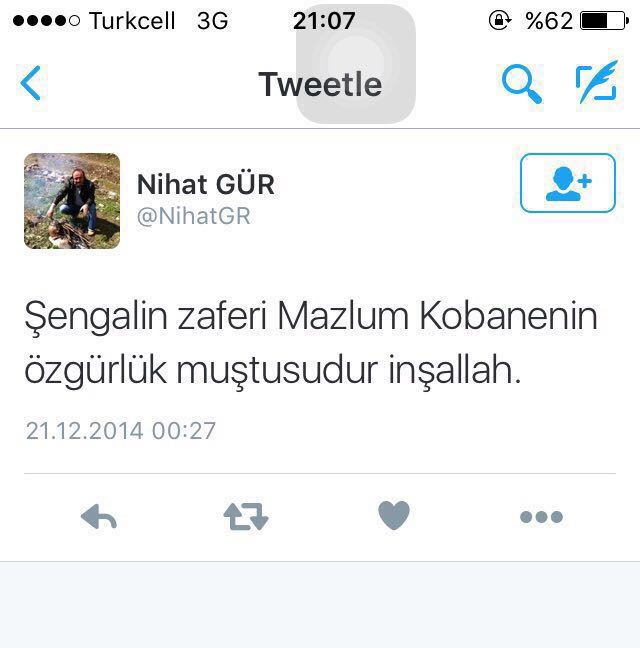Tap the Turkcell carrier label
Screen dimensions: 640x648
click(x=132, y=21)
